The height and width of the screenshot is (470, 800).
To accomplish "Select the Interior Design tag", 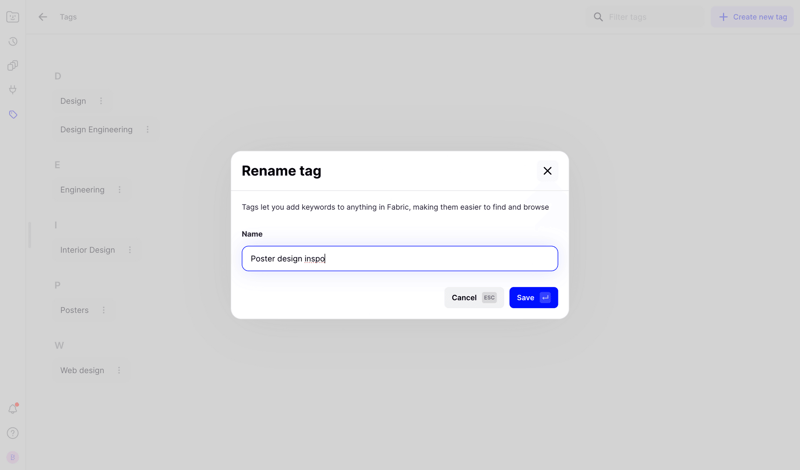I will [x=87, y=250].
